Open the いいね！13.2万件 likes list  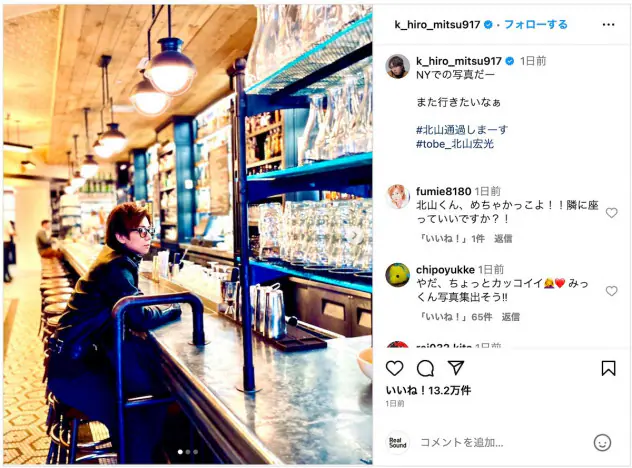[x=428, y=390]
